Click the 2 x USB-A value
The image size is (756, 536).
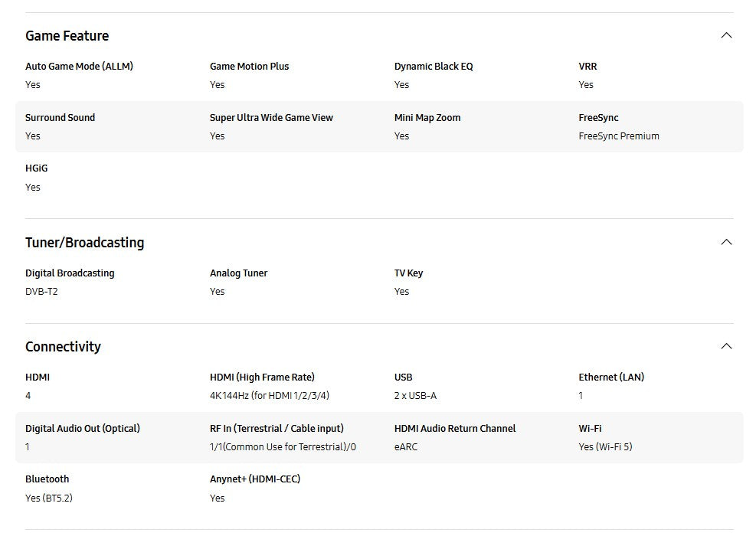coord(415,396)
